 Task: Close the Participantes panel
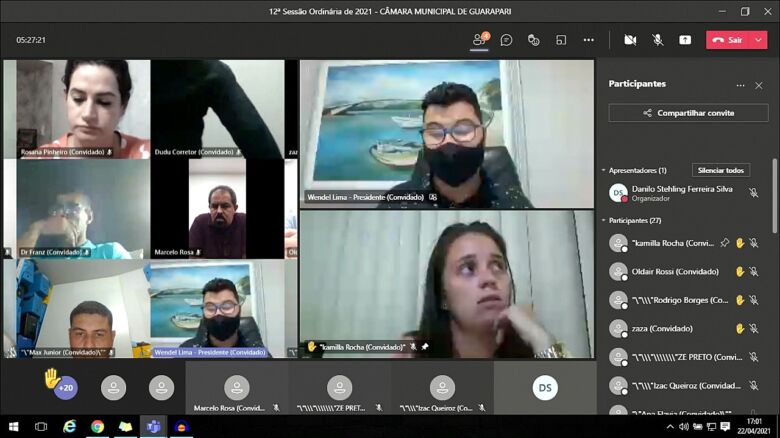tap(759, 85)
